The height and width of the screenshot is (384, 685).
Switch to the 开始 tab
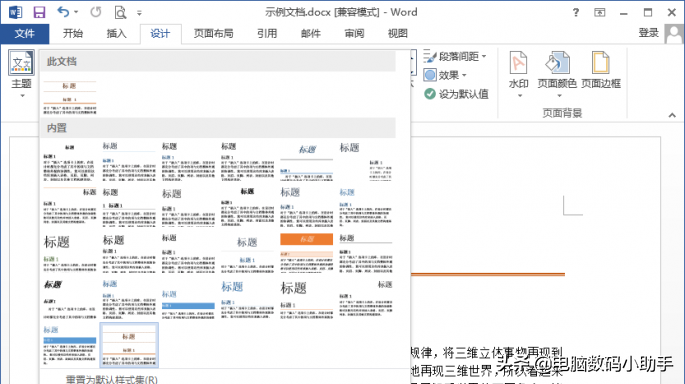[73, 33]
